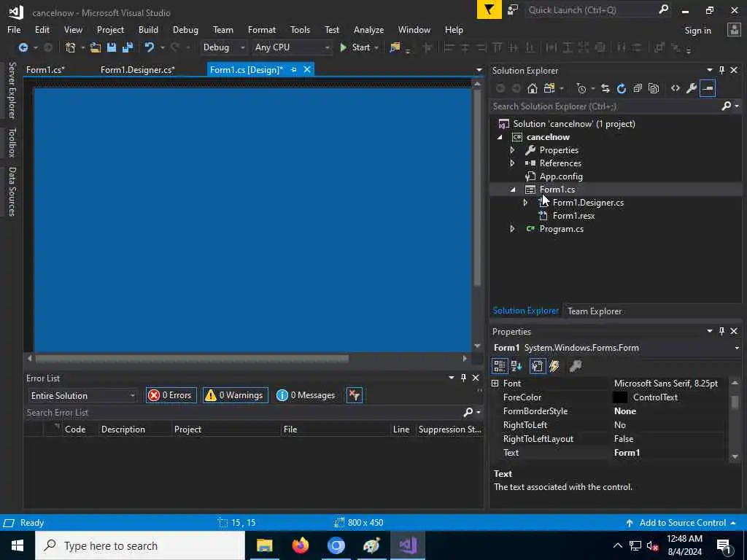The image size is (747, 560).
Task: Switch to the Form1.cs* tab
Action: (x=45, y=70)
